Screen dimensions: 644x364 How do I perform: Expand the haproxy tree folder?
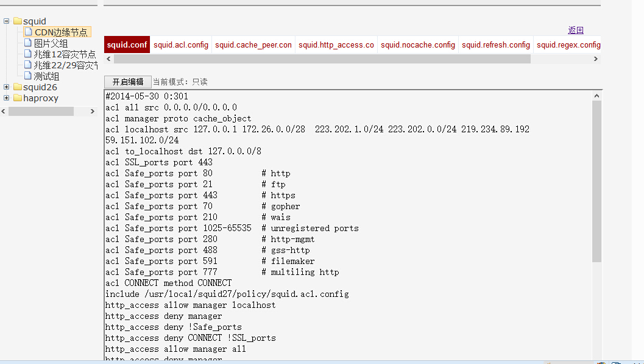point(6,98)
